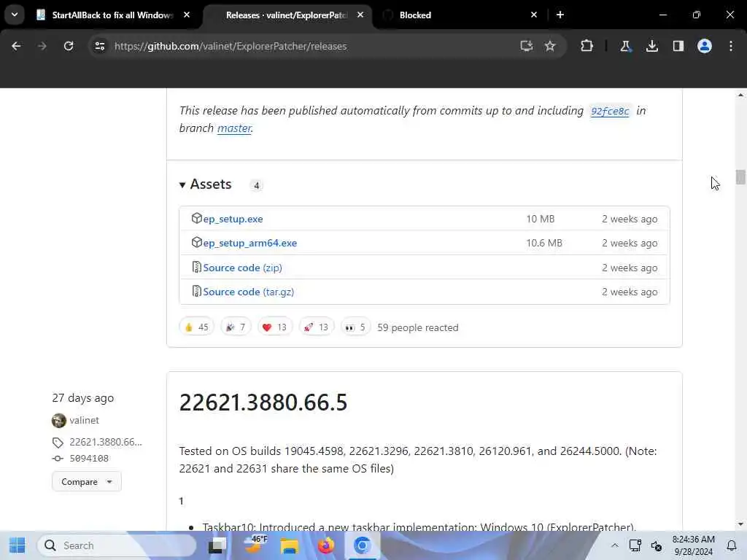
Task: Open site information icon in address bar
Action: coord(99,46)
